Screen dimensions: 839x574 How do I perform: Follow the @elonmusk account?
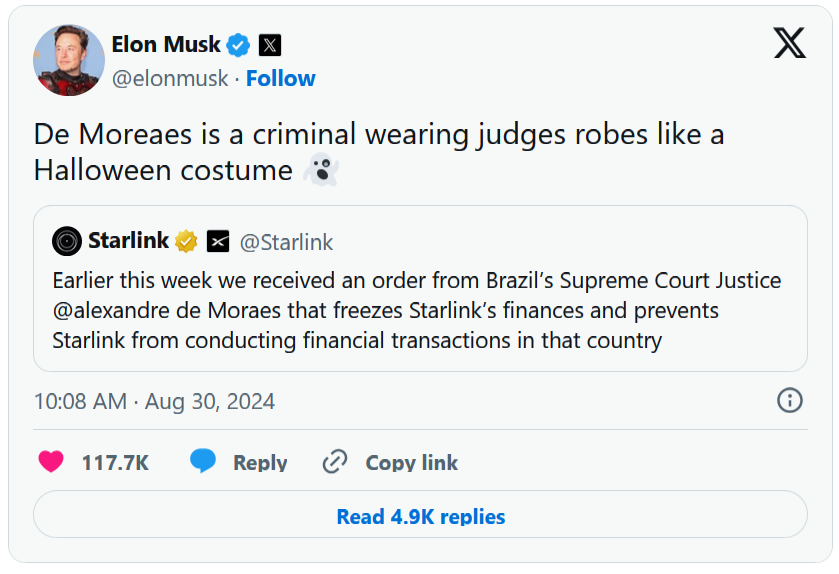(x=281, y=78)
